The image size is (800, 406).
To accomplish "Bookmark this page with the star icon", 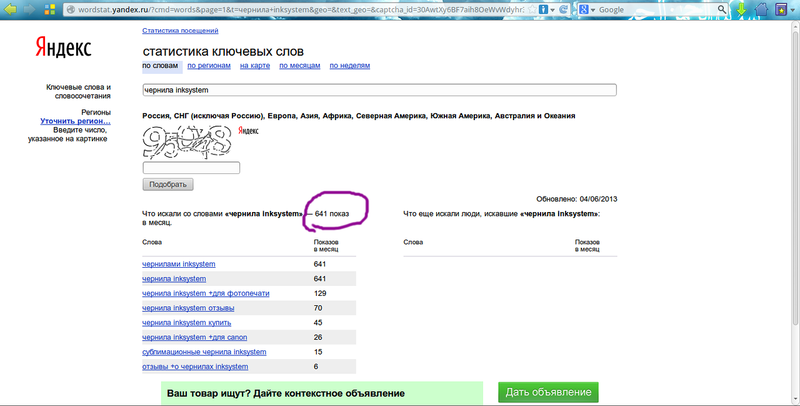I will (x=532, y=10).
